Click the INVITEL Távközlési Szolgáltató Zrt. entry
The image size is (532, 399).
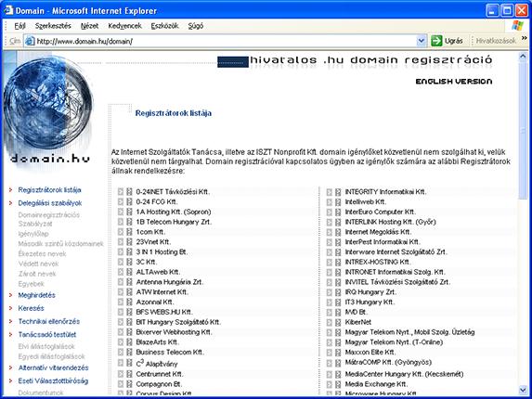click(397, 282)
